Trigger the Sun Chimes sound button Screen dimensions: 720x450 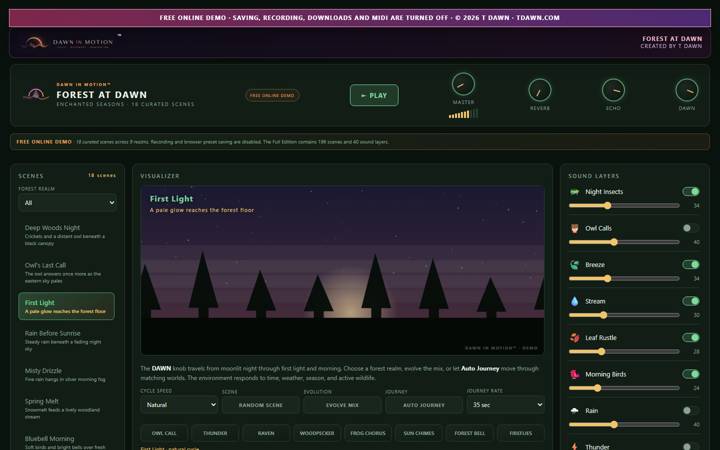tap(419, 433)
